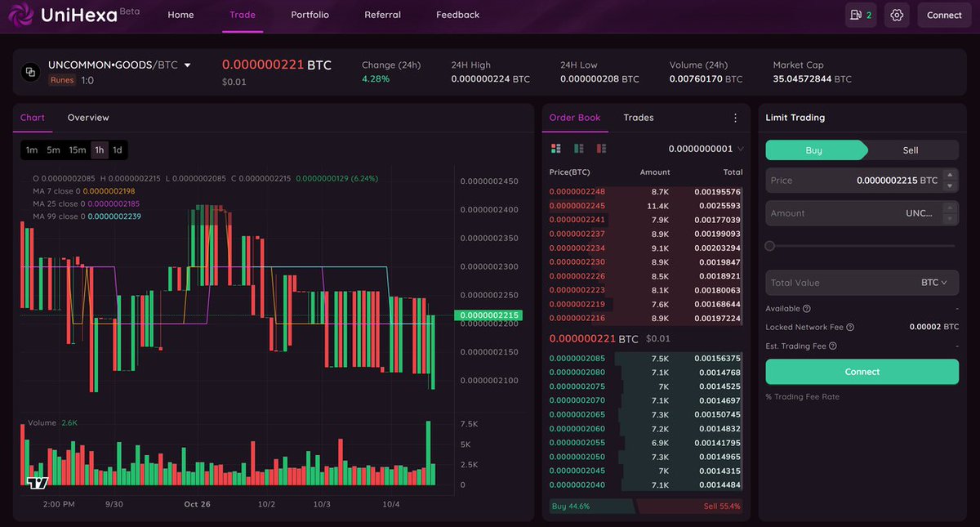Click the Buy 44.6% ratio bar
The width and height of the screenshot is (980, 527).
[592, 507]
